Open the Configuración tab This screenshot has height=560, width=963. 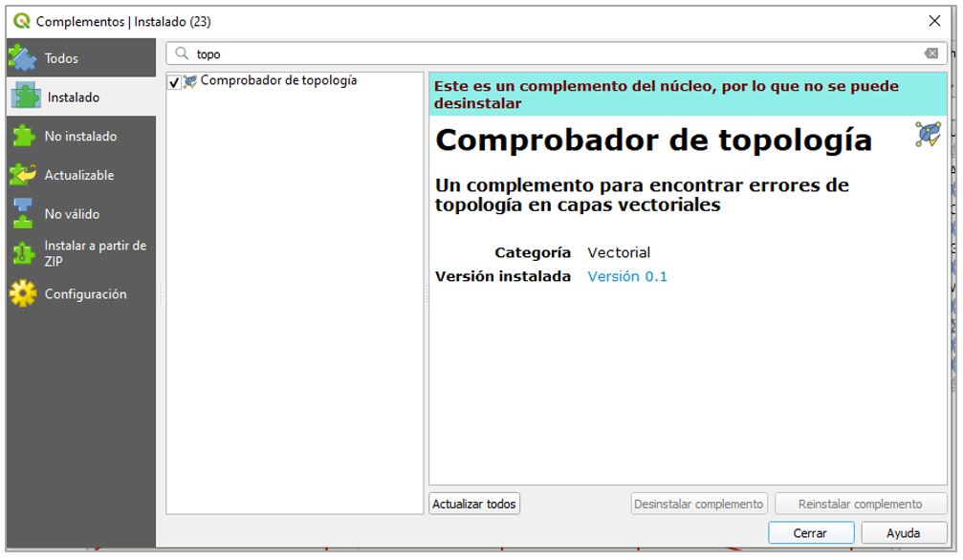click(x=81, y=293)
